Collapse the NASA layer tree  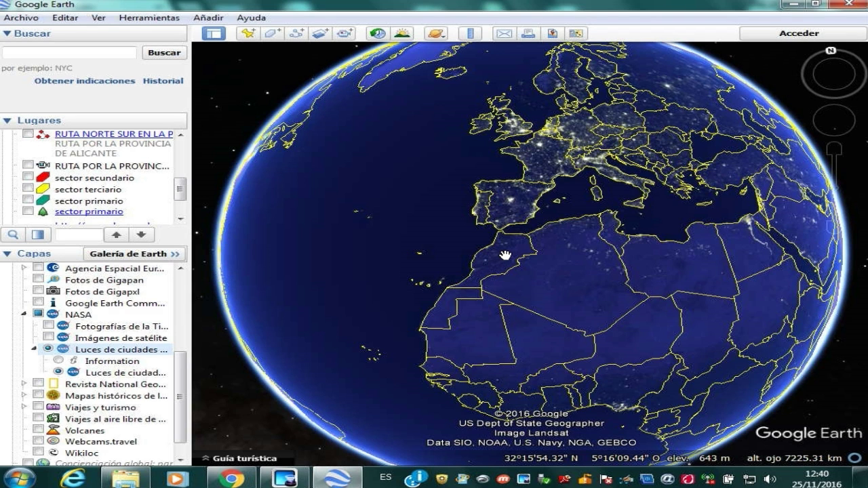click(24, 314)
